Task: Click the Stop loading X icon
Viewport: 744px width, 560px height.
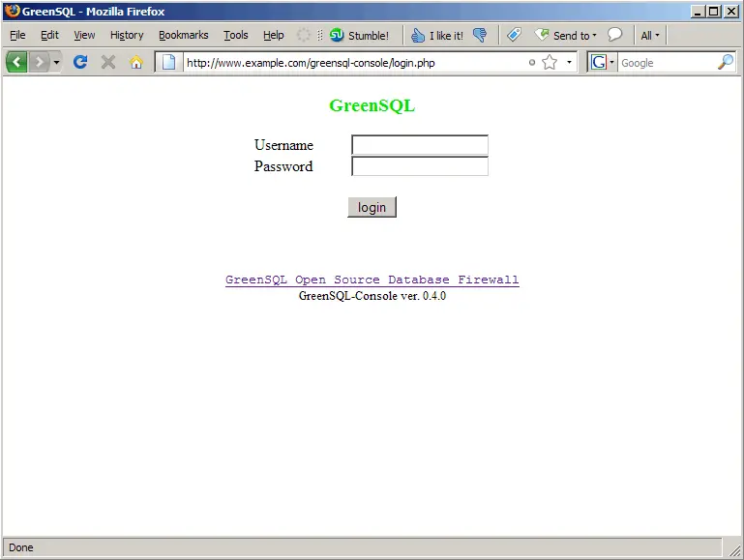Action: coord(108,62)
